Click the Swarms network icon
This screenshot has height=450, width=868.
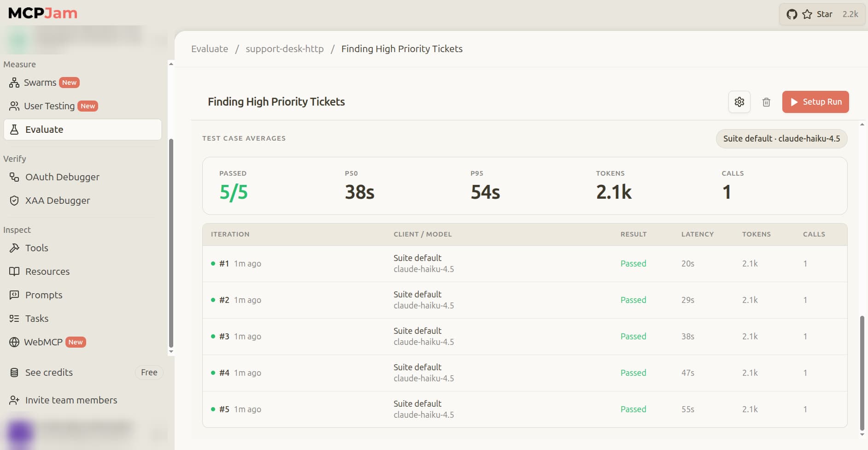coord(14,83)
